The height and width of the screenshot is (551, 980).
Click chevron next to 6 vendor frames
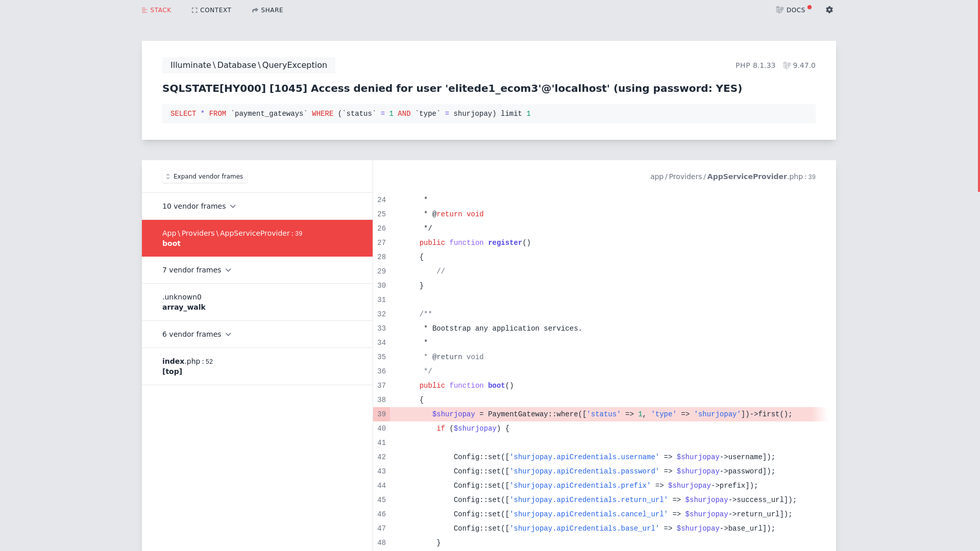[x=228, y=335]
